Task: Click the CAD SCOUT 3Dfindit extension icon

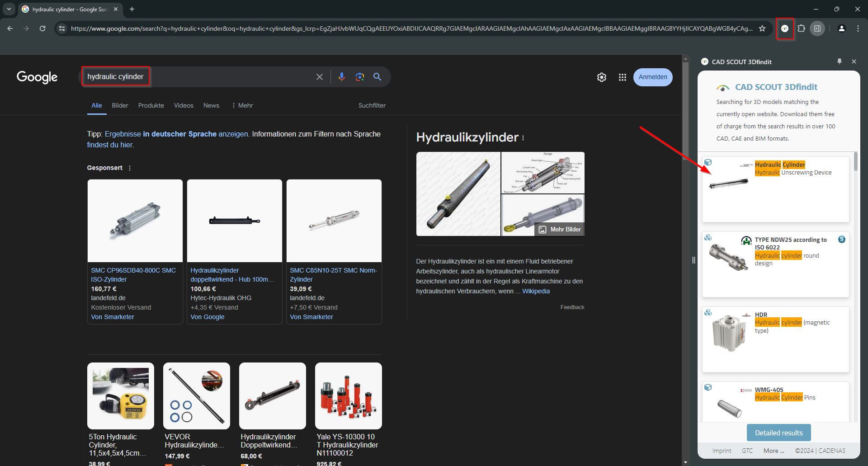Action: click(785, 28)
